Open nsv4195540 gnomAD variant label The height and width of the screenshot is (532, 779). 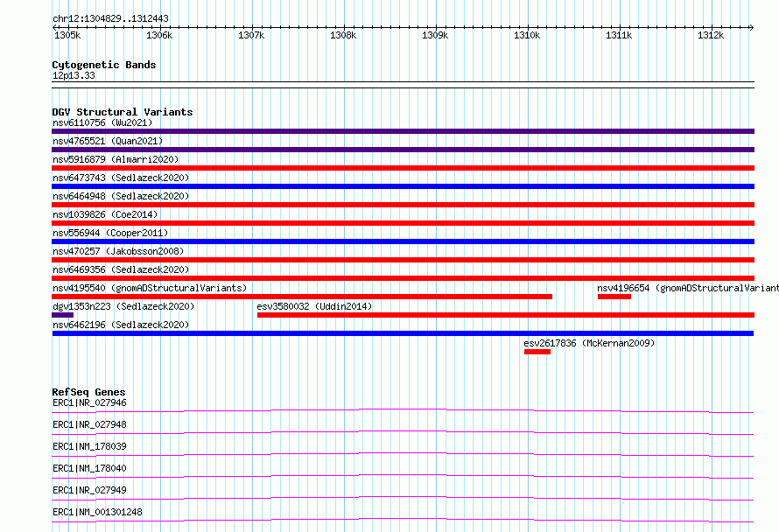(150, 288)
